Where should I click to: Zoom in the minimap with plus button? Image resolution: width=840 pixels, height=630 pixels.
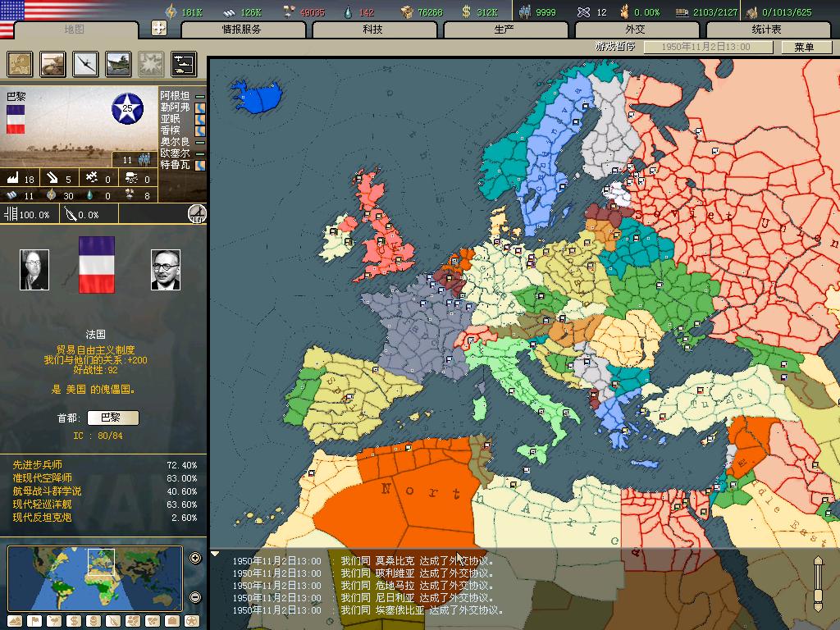click(195, 558)
